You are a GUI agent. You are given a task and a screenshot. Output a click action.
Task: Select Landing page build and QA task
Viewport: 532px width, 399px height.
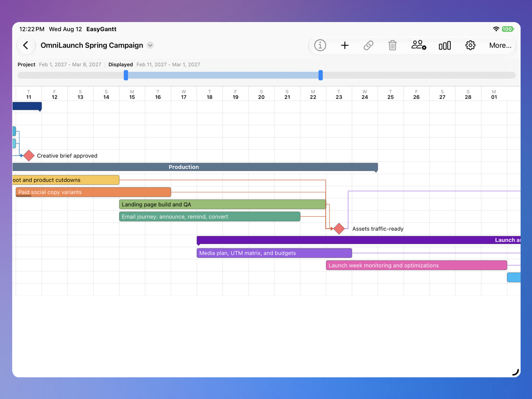(x=223, y=204)
